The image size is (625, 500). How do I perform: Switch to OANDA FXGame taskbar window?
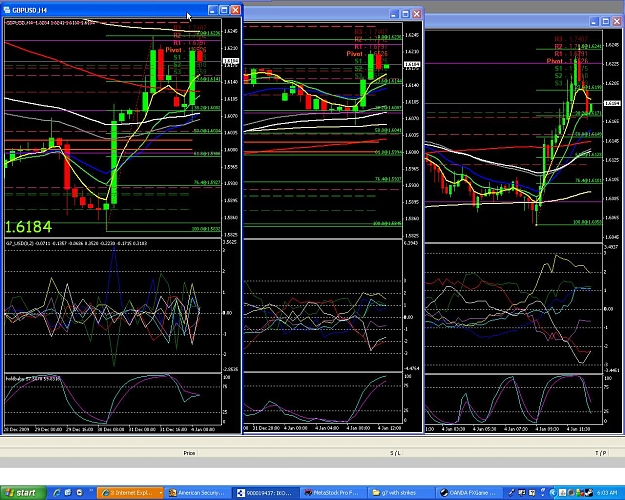coord(468,493)
